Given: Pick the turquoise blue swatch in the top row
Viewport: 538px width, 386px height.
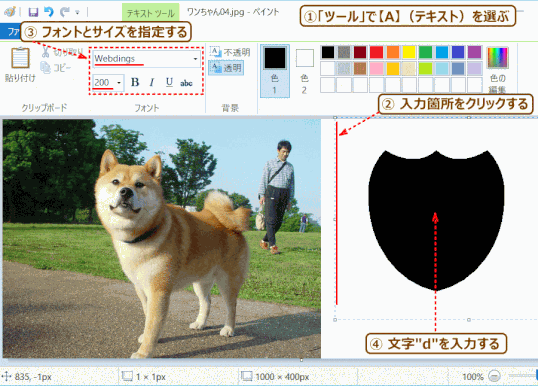Looking at the screenshot, I should click(442, 52).
